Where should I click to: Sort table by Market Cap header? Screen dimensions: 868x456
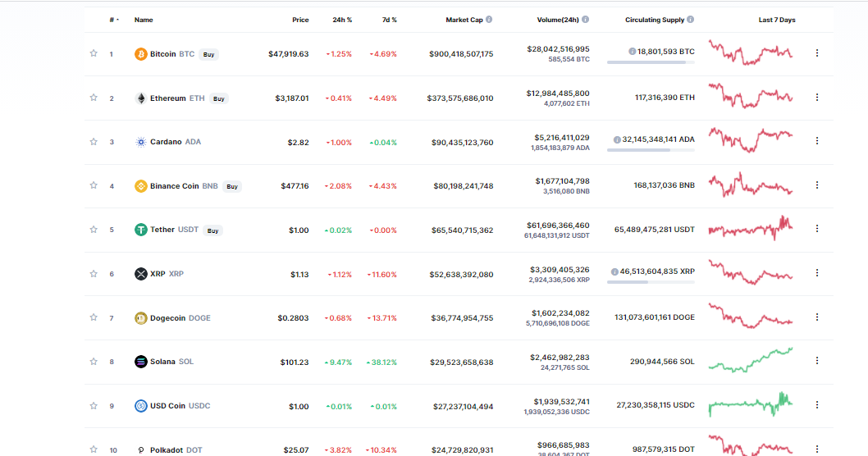[x=464, y=20]
